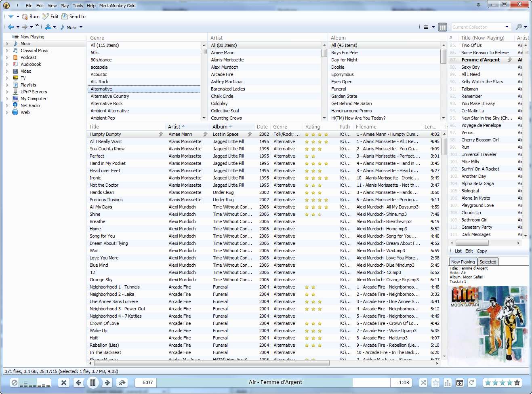This screenshot has width=532, height=394.
Task: Open the equalizer bars icon in player
Action: pos(448,383)
